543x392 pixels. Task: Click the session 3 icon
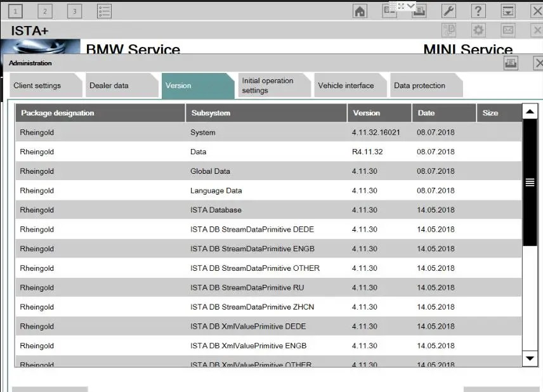[74, 11]
